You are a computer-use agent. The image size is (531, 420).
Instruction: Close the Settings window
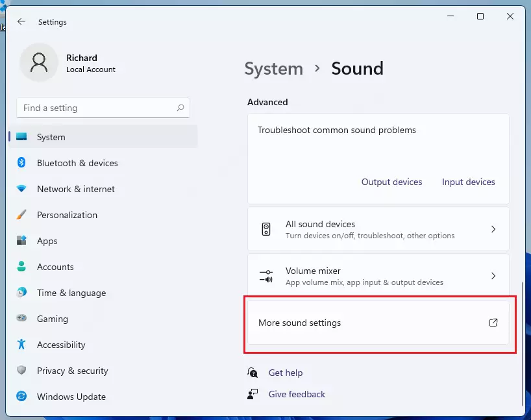click(x=510, y=16)
